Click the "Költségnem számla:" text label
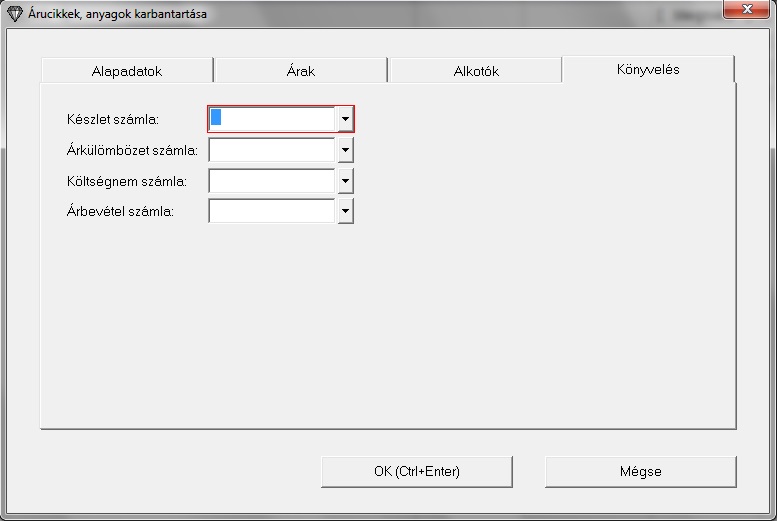Image resolution: width=777 pixels, height=521 pixels. (125, 181)
